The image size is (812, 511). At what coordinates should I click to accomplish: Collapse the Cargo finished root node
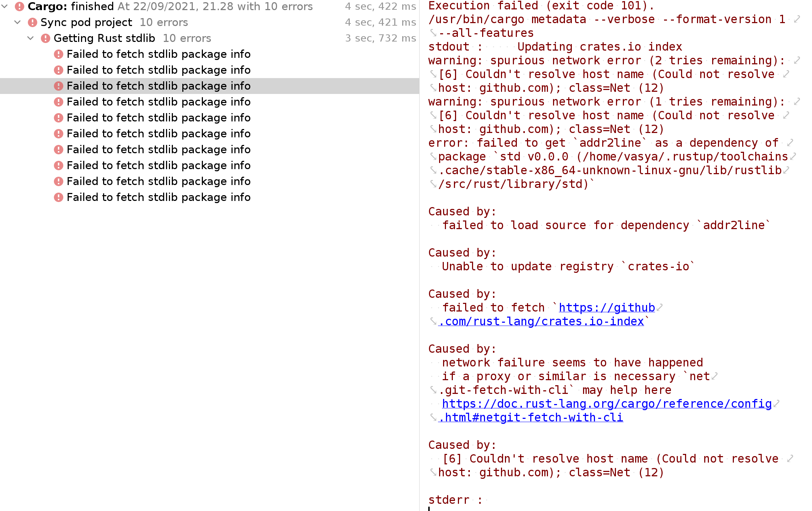(5, 7)
